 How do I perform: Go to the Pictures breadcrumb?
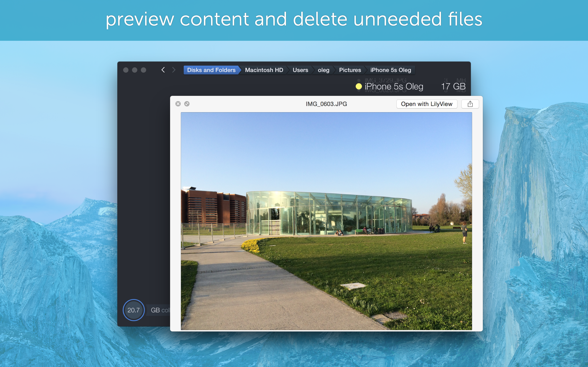point(350,70)
